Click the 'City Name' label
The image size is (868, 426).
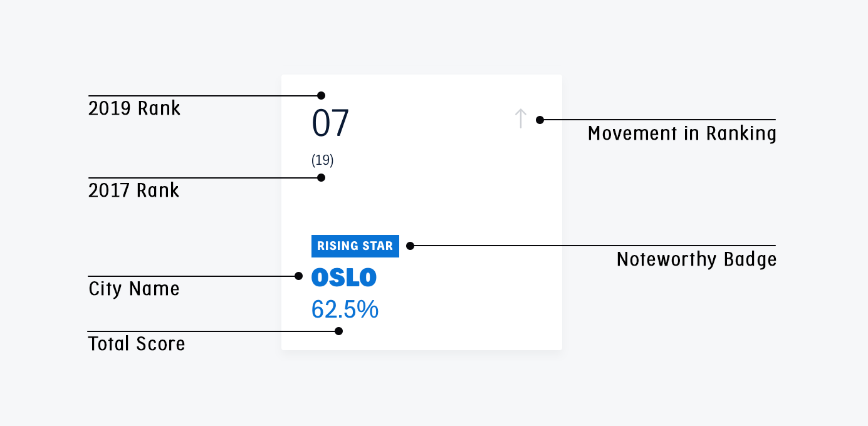[134, 289]
